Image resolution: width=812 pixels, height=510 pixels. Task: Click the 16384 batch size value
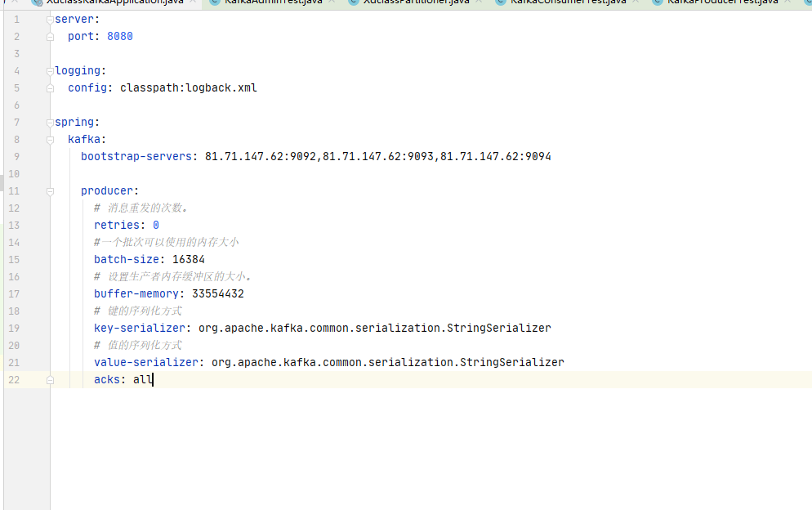(189, 259)
